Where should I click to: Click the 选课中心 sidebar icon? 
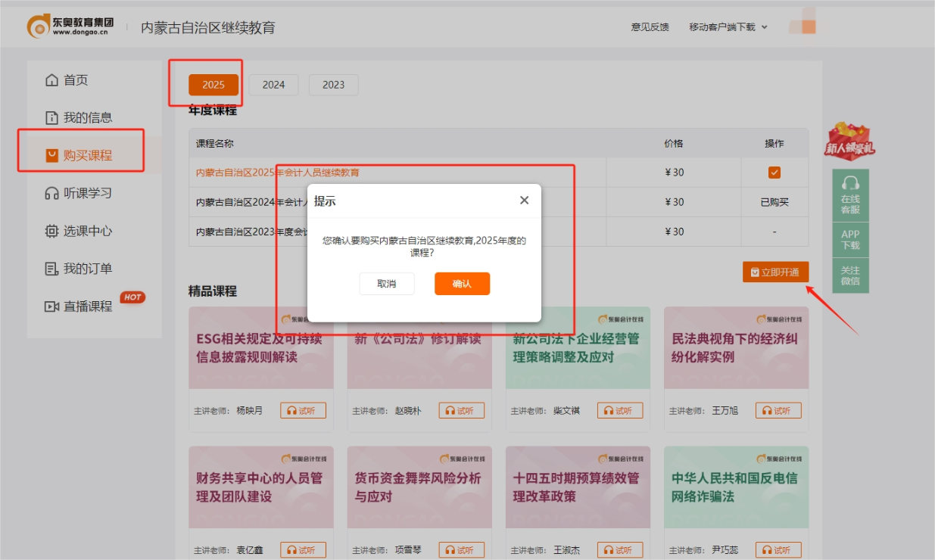[x=50, y=230]
